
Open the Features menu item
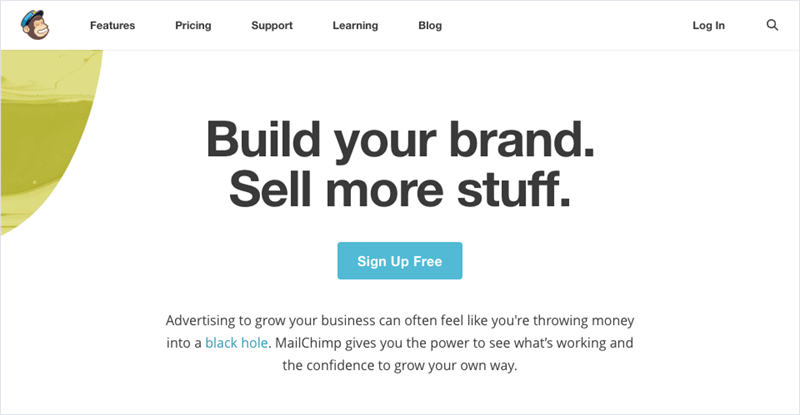coord(112,26)
